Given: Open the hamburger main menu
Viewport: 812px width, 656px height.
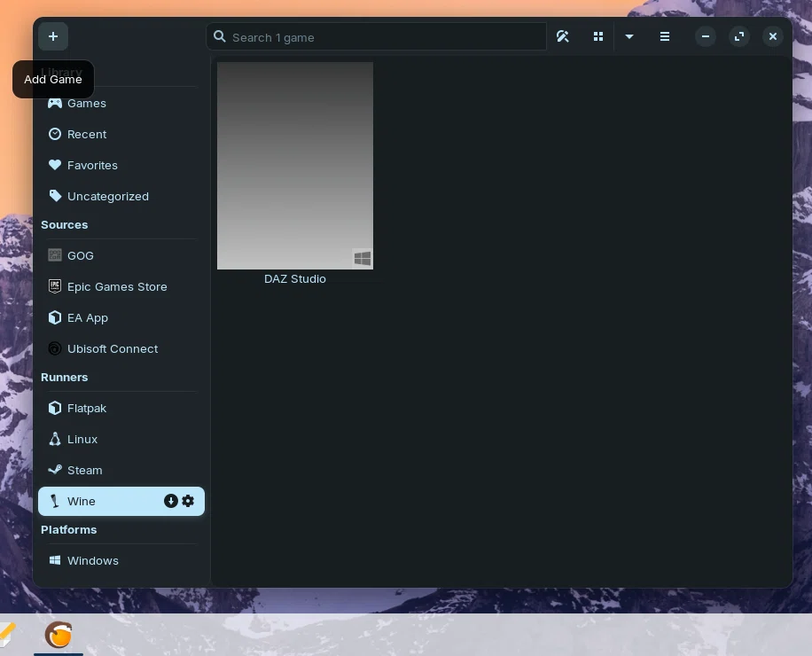Looking at the screenshot, I should coord(665,36).
